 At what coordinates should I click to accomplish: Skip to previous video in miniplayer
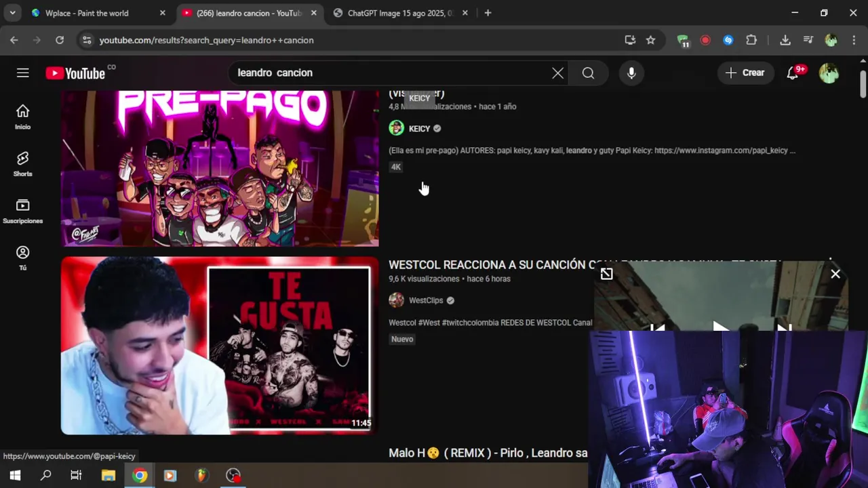pos(657,327)
